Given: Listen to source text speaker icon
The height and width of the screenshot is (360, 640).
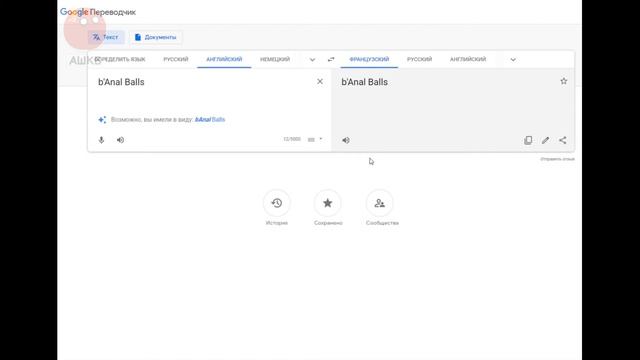Looking at the screenshot, I should click(120, 140).
